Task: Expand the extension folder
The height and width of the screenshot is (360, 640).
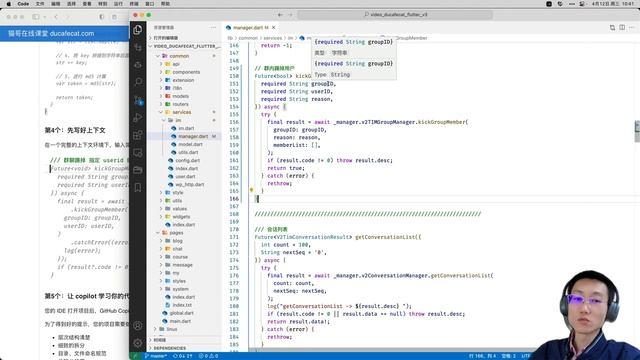Action: 184,80
